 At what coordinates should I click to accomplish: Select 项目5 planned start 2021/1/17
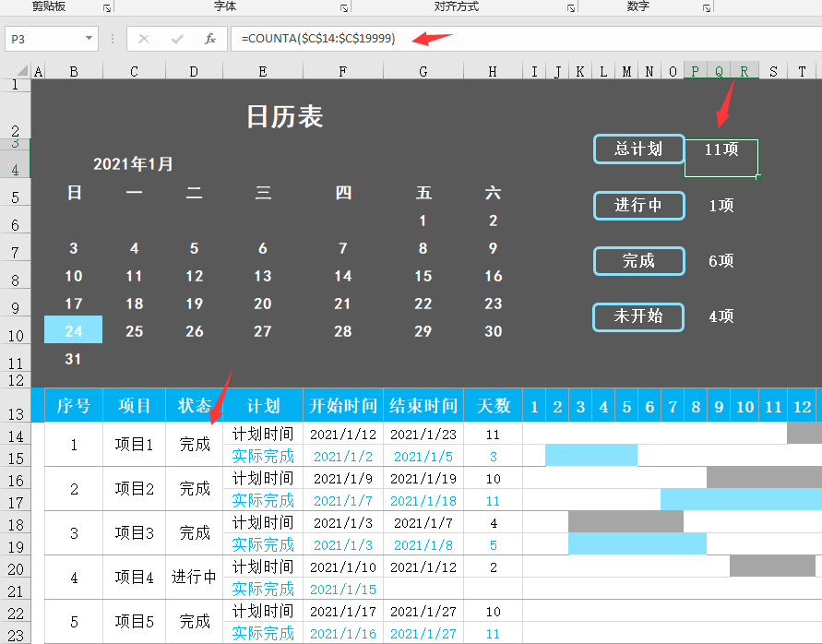pyautogui.click(x=343, y=612)
